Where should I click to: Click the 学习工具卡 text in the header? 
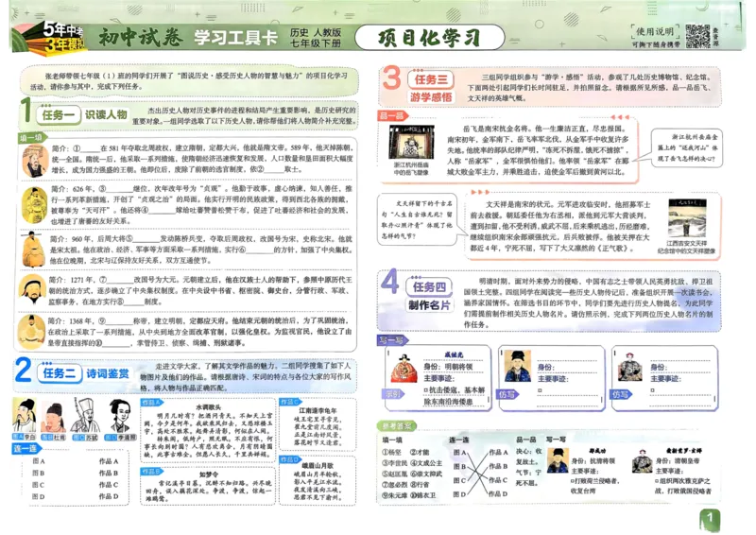(x=235, y=37)
